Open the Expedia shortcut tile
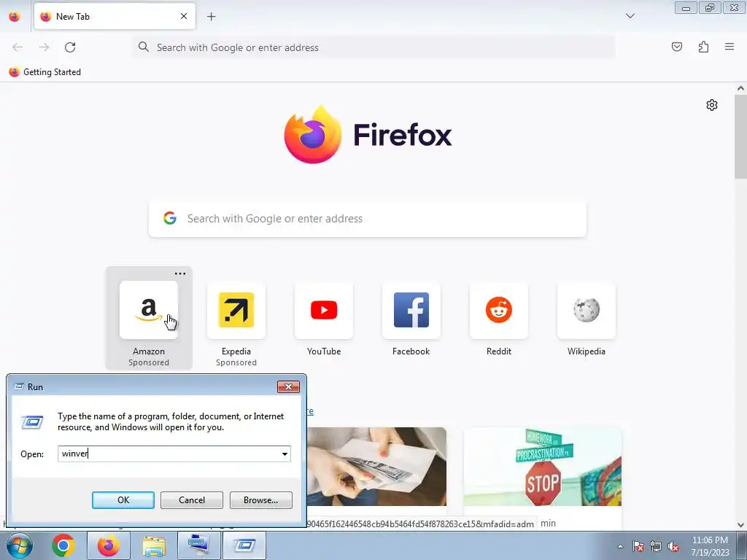 pos(236,310)
